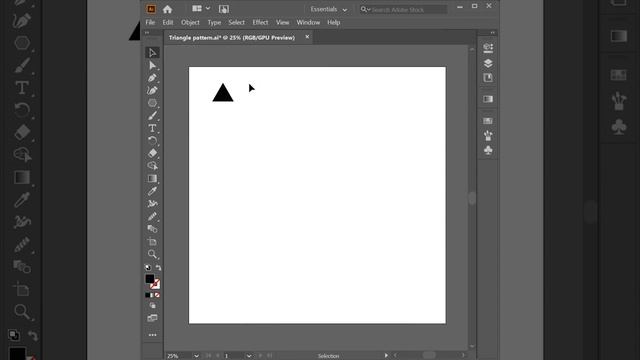Open the Gradient panel in right dock
The height and width of the screenshot is (360, 640).
(x=488, y=99)
